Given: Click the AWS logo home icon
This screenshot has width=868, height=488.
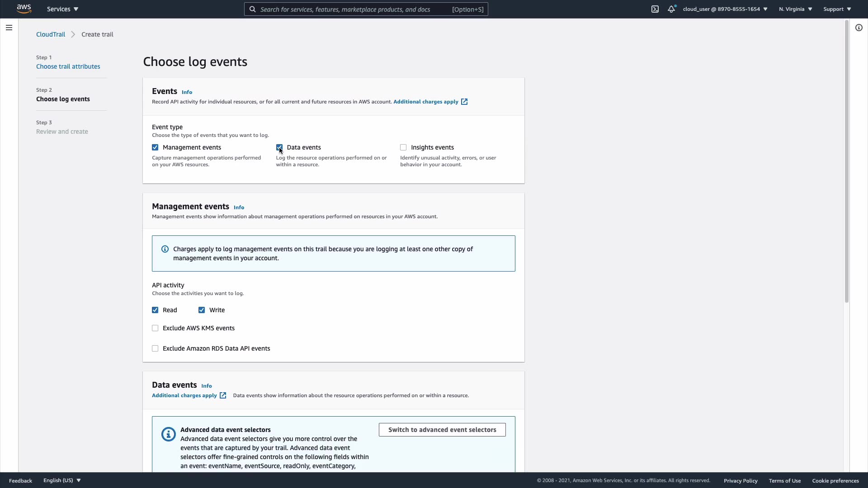Looking at the screenshot, I should coord(24,9).
